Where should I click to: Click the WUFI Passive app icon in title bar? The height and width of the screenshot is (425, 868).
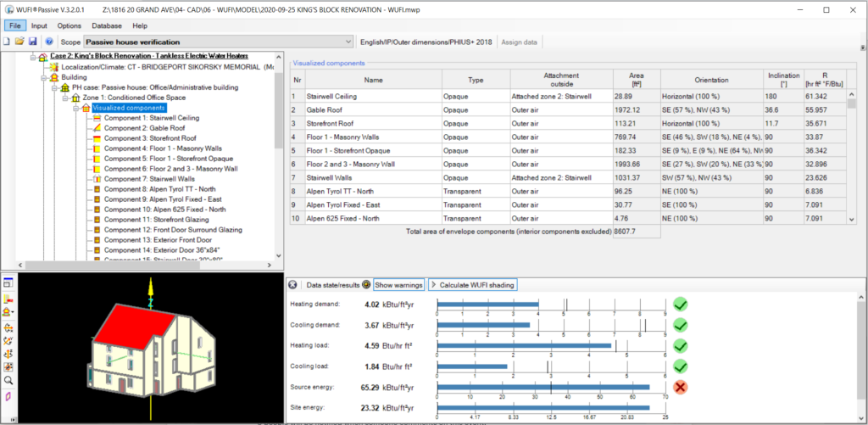[8, 10]
